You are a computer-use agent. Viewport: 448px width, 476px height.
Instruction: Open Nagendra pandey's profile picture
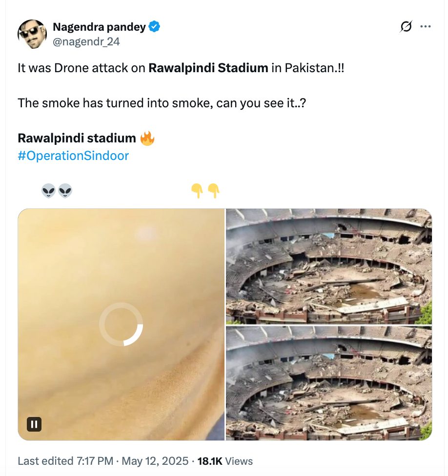32,34
